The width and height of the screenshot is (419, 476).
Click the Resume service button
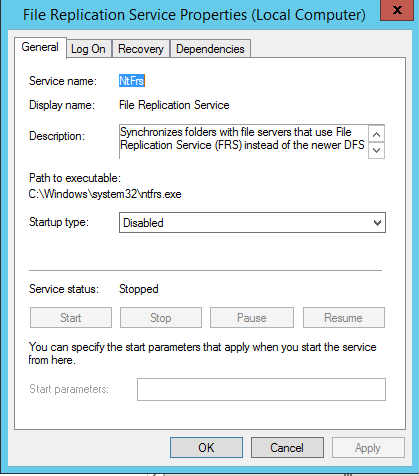click(344, 318)
